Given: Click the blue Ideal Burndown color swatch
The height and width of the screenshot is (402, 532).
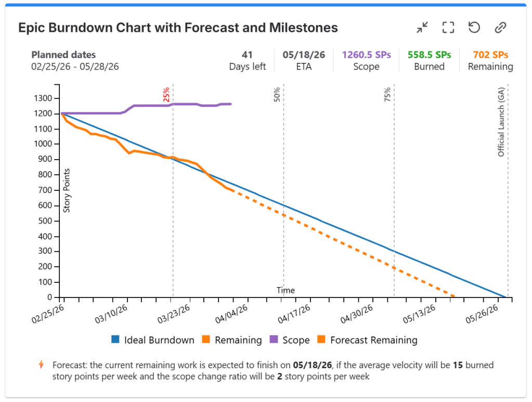Looking at the screenshot, I should (x=116, y=340).
